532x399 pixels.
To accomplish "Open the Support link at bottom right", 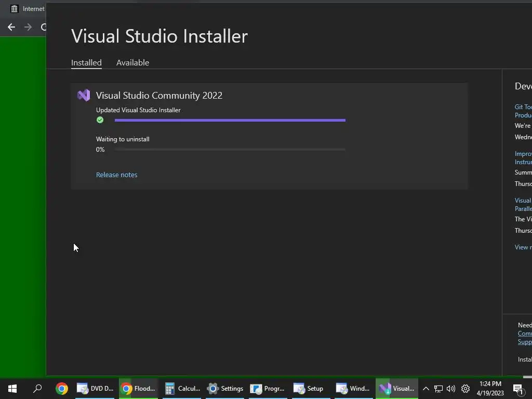I will [x=525, y=342].
